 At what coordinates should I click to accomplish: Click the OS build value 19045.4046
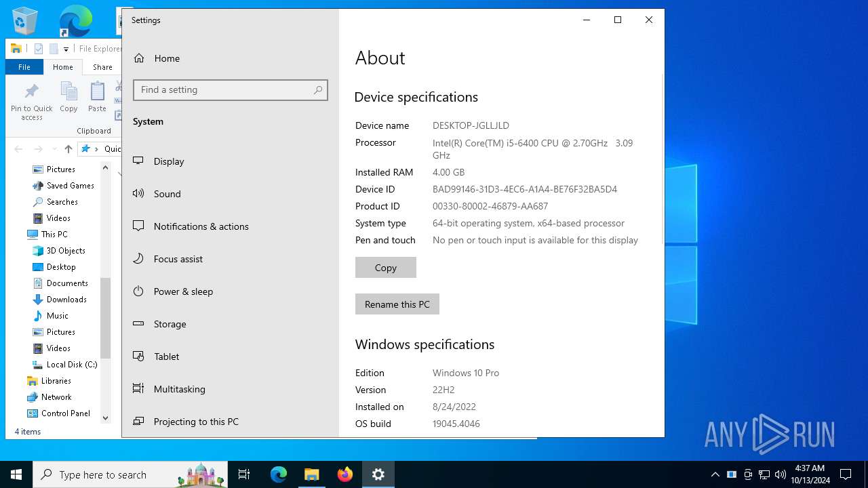[456, 424]
